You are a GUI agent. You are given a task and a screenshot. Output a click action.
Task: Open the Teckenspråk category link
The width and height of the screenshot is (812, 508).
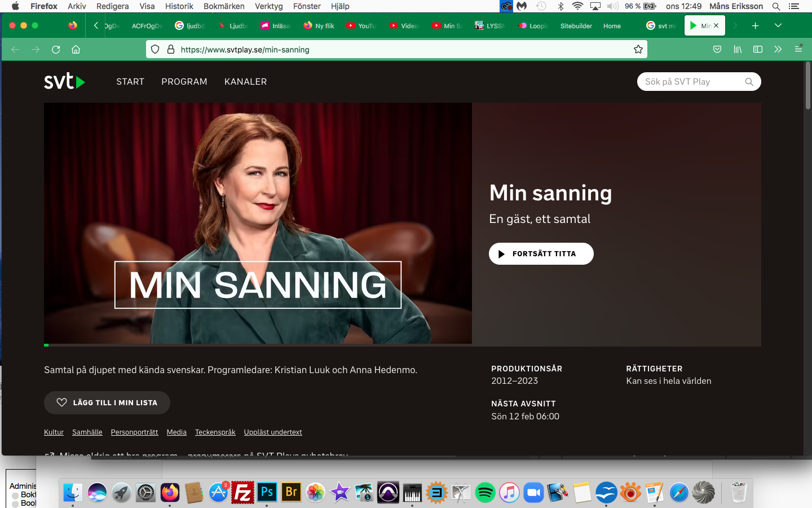coord(215,432)
